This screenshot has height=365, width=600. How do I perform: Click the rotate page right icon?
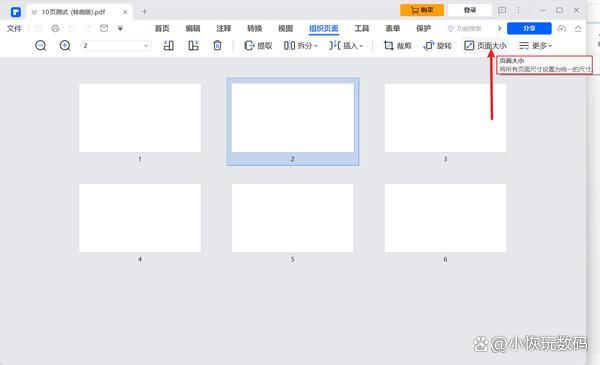[193, 46]
